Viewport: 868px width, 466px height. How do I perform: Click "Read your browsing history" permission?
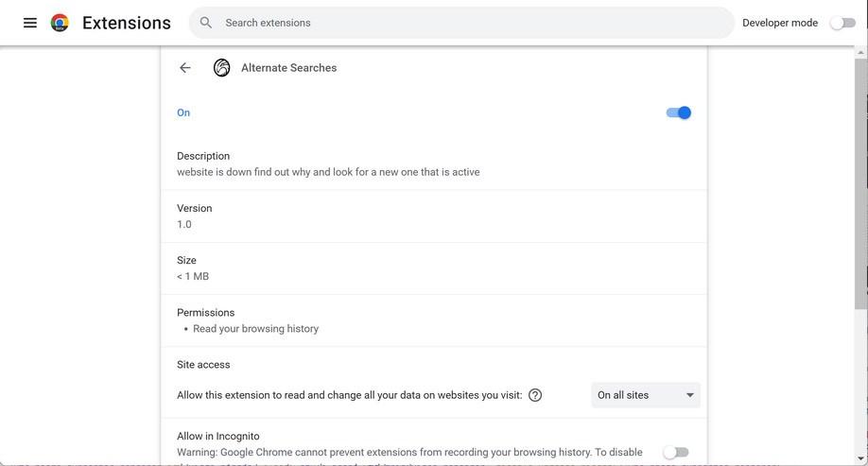tap(255, 329)
